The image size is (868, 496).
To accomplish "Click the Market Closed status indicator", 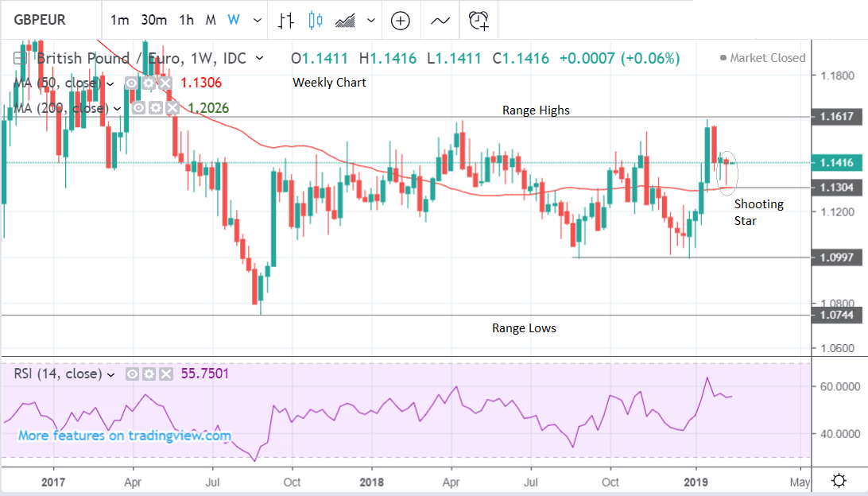I will coord(762,58).
